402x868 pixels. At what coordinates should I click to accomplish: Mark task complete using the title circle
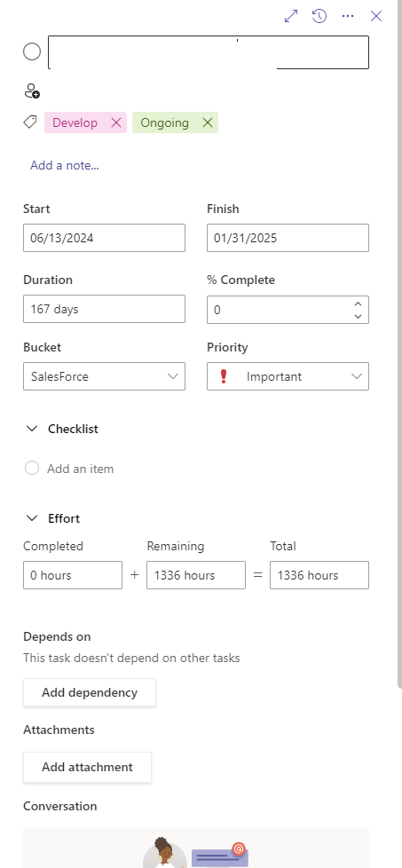[x=32, y=52]
